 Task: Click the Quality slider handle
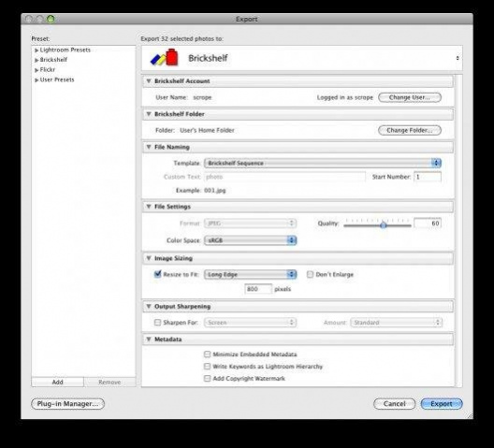click(383, 225)
